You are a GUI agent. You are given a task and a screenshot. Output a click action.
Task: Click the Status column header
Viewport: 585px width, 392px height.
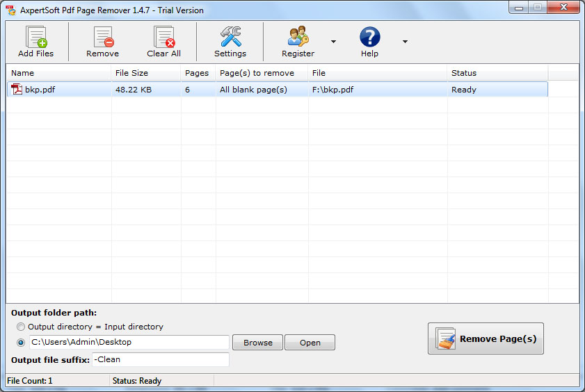(x=497, y=73)
